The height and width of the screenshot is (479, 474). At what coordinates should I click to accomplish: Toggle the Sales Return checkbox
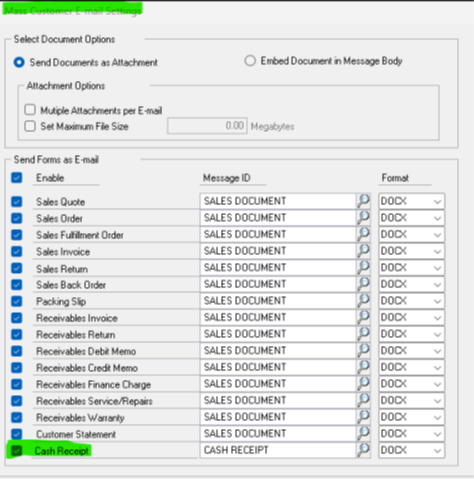[17, 268]
